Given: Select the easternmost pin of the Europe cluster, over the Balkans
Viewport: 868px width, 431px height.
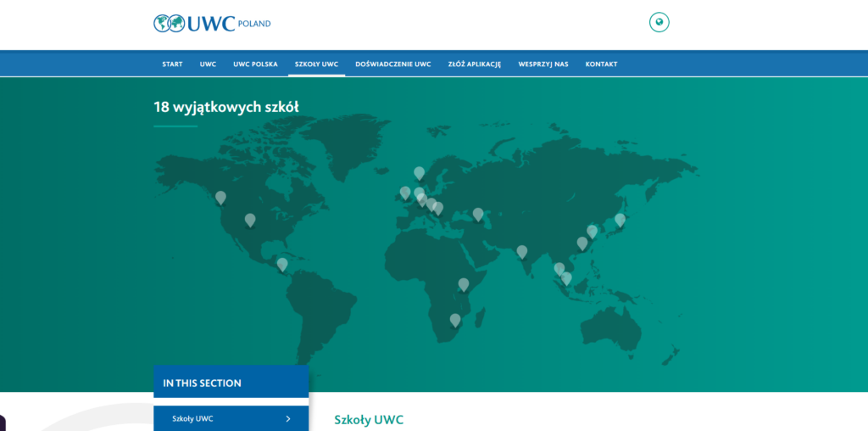Looking at the screenshot, I should tap(438, 209).
